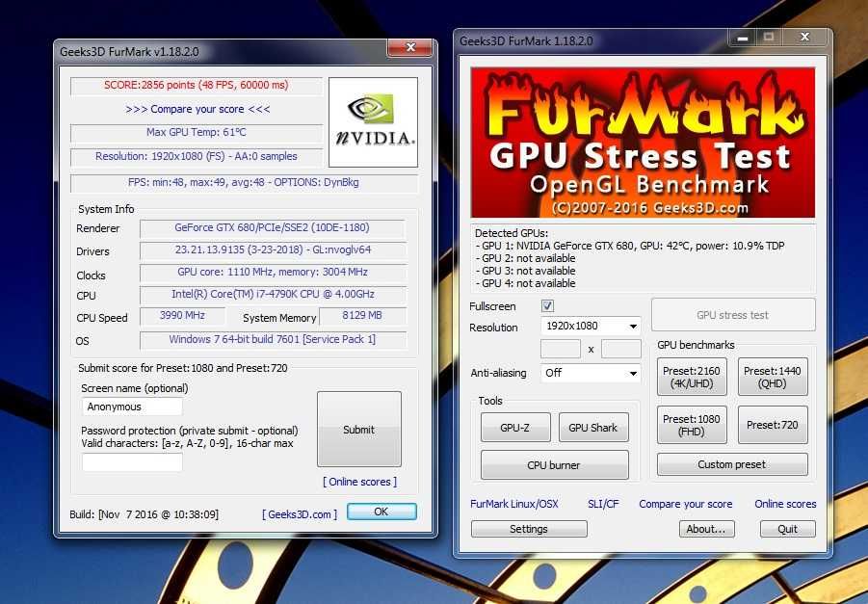Click the 3990 MHz CPU speed value
Image resolution: width=868 pixels, height=604 pixels.
182,316
